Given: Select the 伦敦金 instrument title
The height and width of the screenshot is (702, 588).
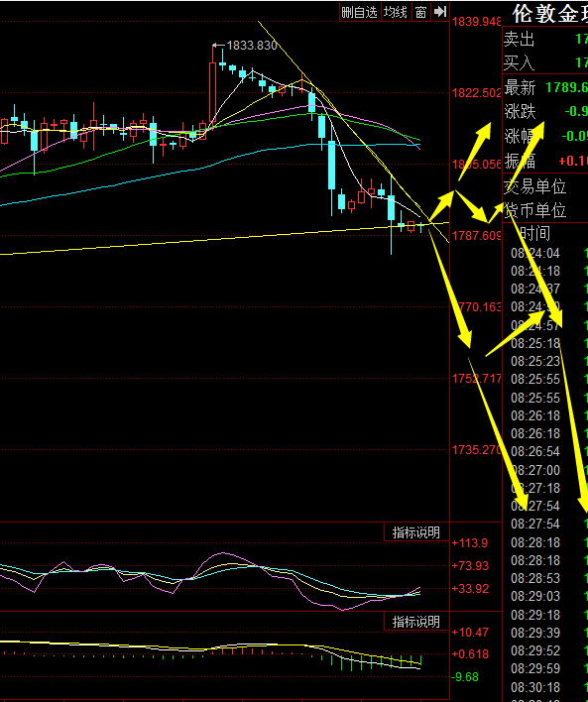Looking at the screenshot, I should click(x=550, y=14).
